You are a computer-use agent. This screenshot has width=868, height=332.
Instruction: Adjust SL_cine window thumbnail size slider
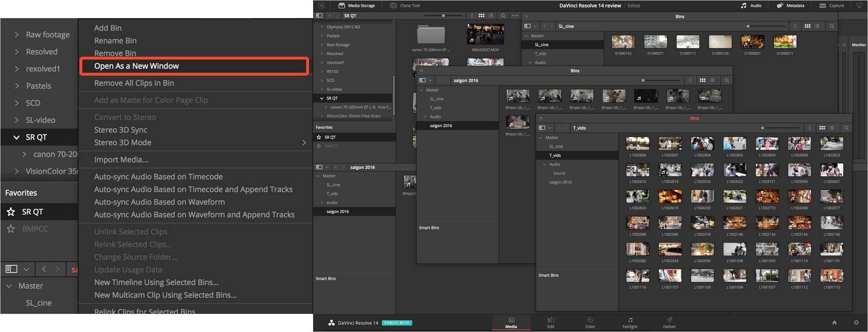point(748,26)
